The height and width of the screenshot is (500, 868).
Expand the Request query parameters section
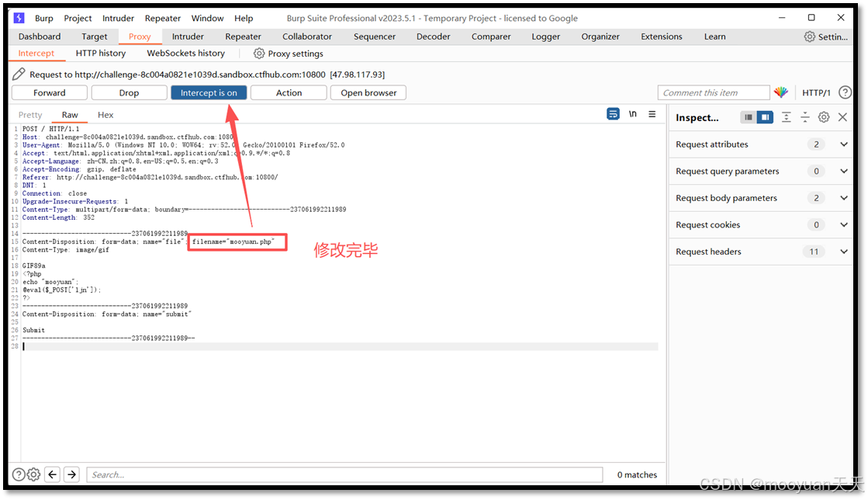click(x=844, y=171)
